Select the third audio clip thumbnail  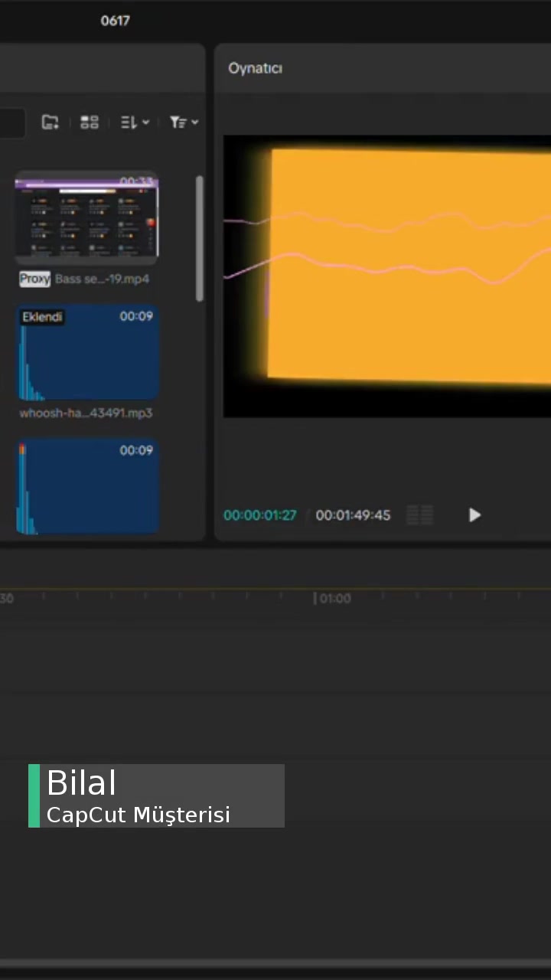point(87,487)
